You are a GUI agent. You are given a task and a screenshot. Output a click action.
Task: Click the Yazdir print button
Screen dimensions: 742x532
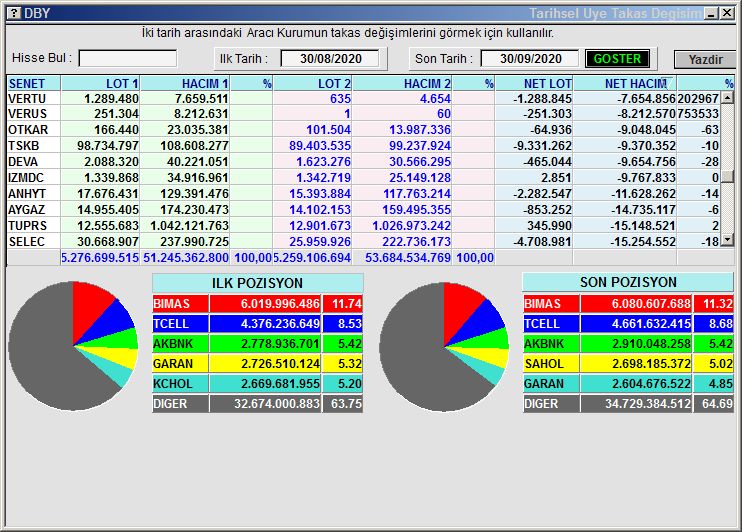(x=705, y=60)
